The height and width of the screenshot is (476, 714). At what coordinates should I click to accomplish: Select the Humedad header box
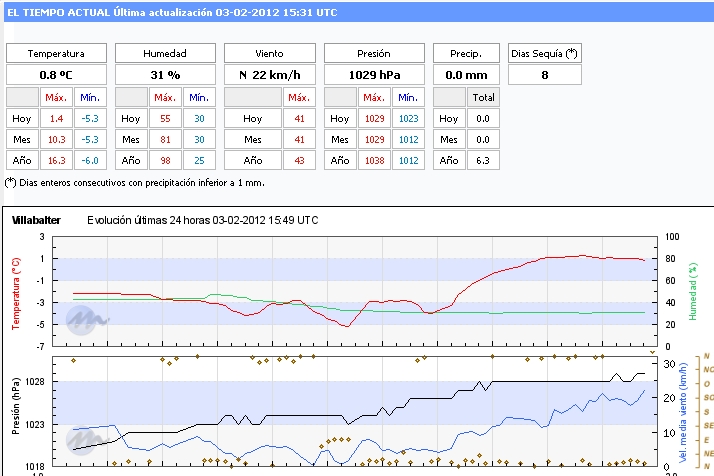tap(165, 53)
